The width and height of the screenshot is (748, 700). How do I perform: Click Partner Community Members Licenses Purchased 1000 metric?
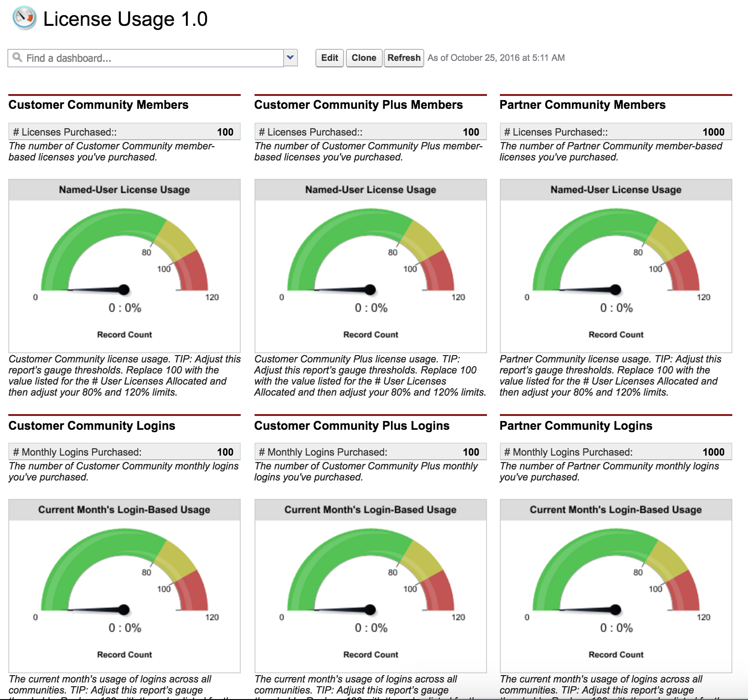click(616, 132)
